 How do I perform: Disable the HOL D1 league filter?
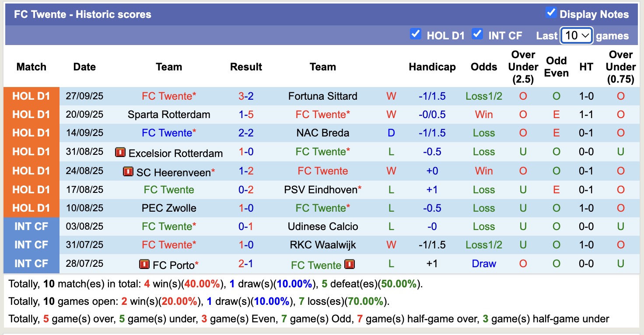tap(415, 34)
